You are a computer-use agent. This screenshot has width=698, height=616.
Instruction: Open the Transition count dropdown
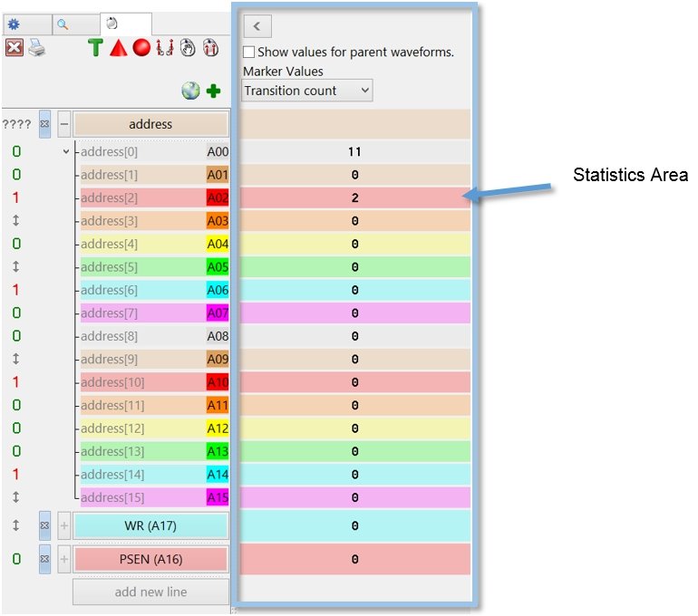(307, 91)
